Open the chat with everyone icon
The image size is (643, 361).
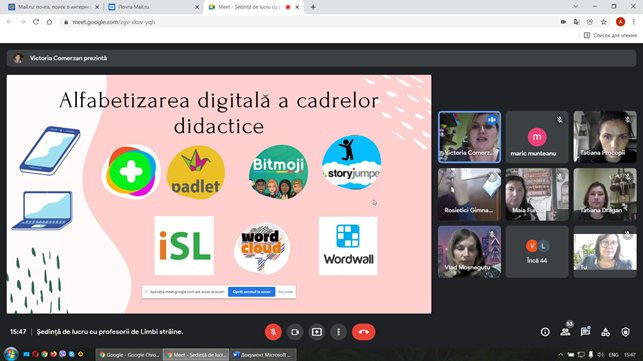click(x=585, y=332)
